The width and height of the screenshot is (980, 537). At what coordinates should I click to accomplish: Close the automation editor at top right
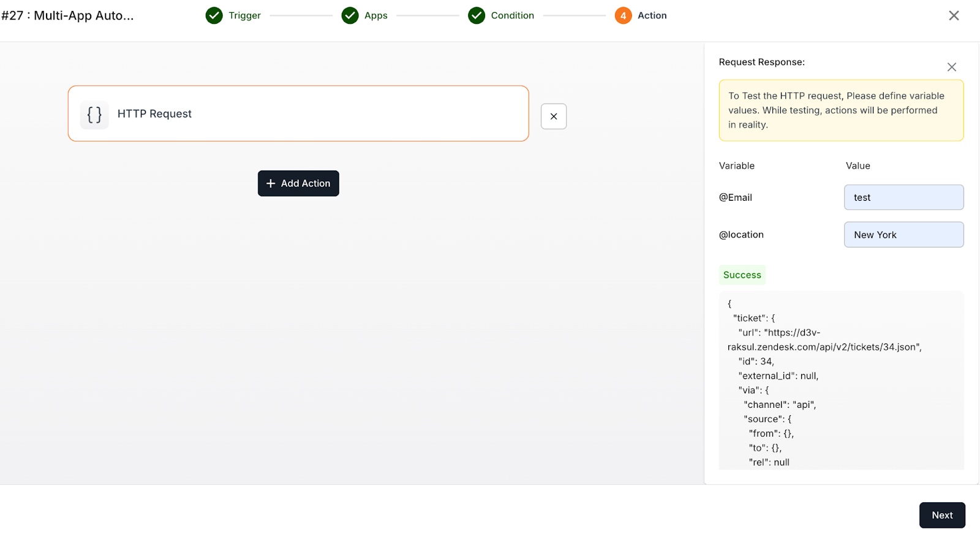pos(954,15)
